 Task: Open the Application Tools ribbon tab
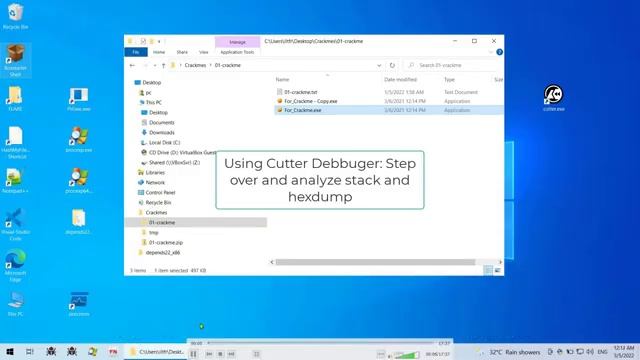(237, 52)
